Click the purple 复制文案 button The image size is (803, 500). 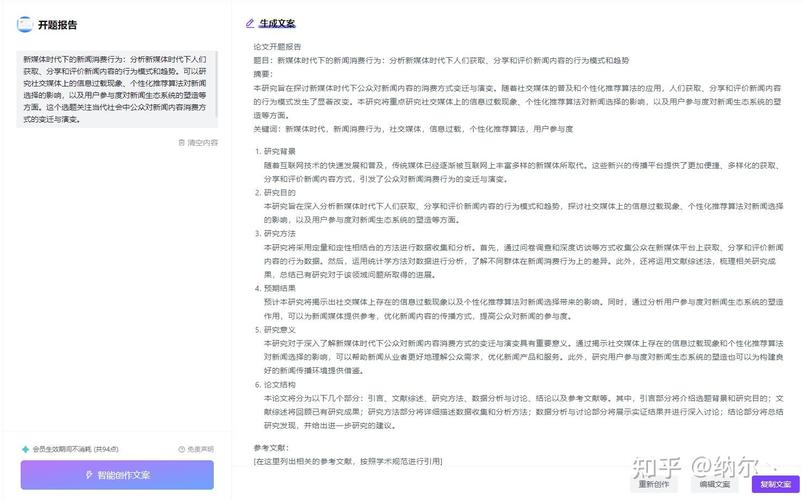[775, 484]
